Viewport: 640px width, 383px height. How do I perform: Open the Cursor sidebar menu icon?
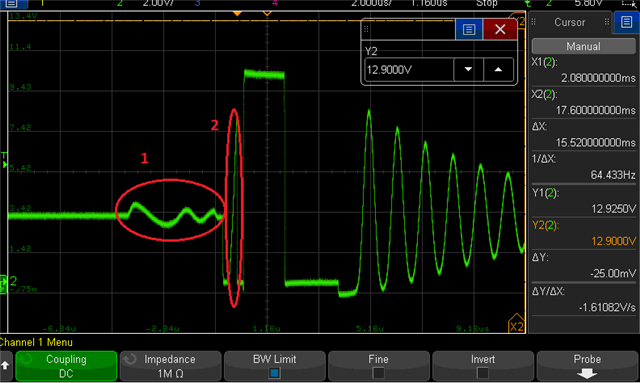[x=626, y=22]
